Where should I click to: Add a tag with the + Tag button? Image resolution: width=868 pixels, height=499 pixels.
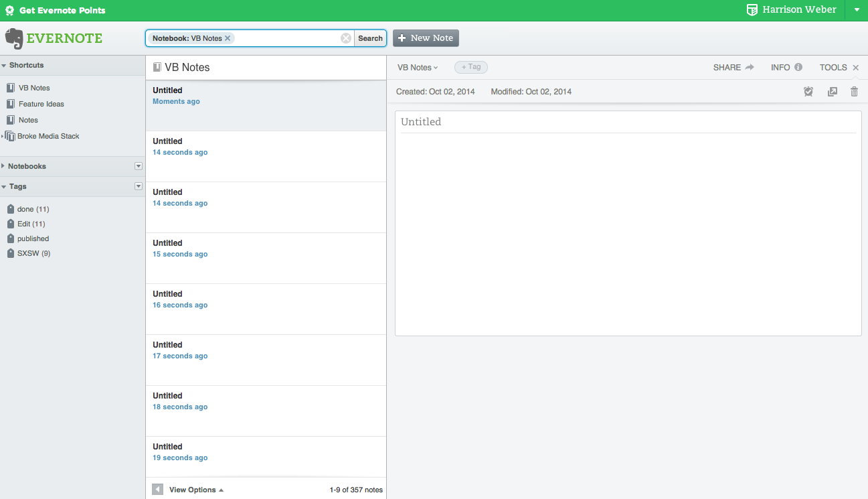coord(471,67)
